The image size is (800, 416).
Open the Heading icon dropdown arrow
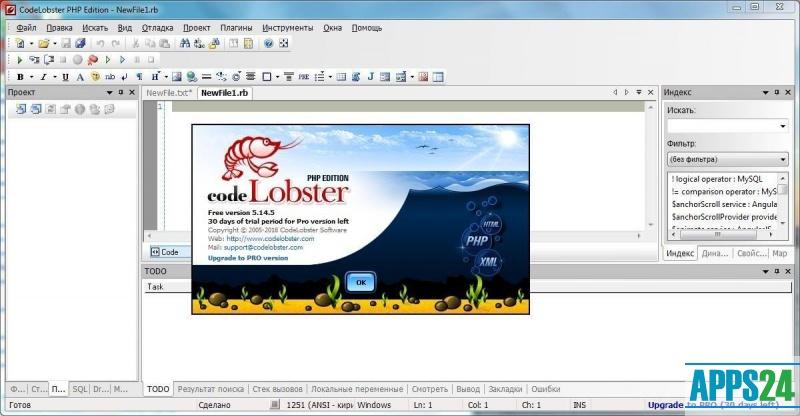click(x=166, y=77)
